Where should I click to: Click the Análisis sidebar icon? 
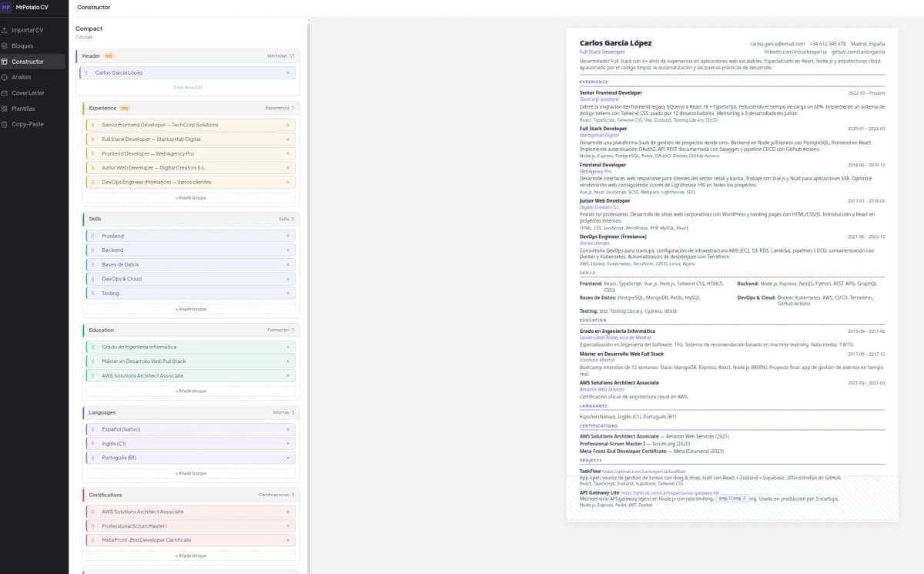(x=5, y=77)
